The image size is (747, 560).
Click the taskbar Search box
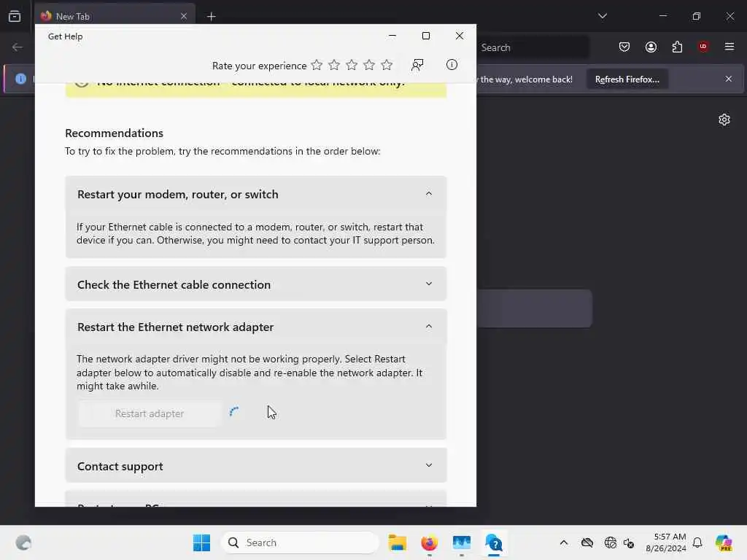pyautogui.click(x=300, y=542)
